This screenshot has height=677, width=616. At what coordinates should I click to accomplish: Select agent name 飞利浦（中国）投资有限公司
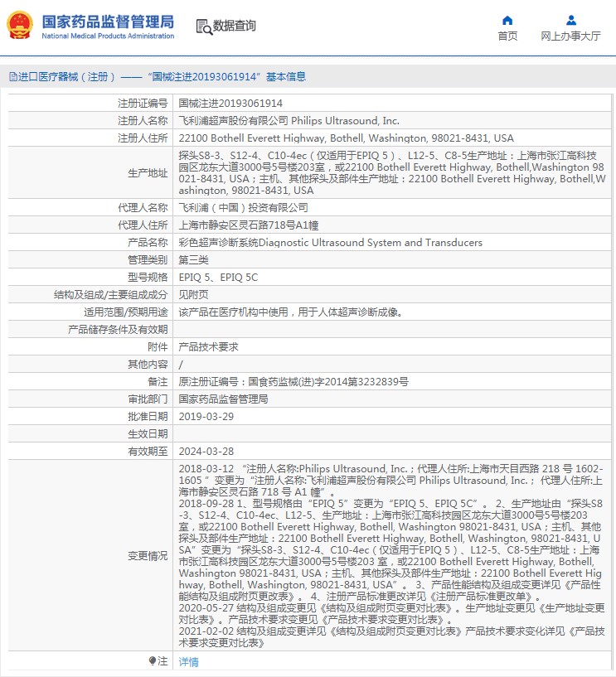pyautogui.click(x=243, y=208)
